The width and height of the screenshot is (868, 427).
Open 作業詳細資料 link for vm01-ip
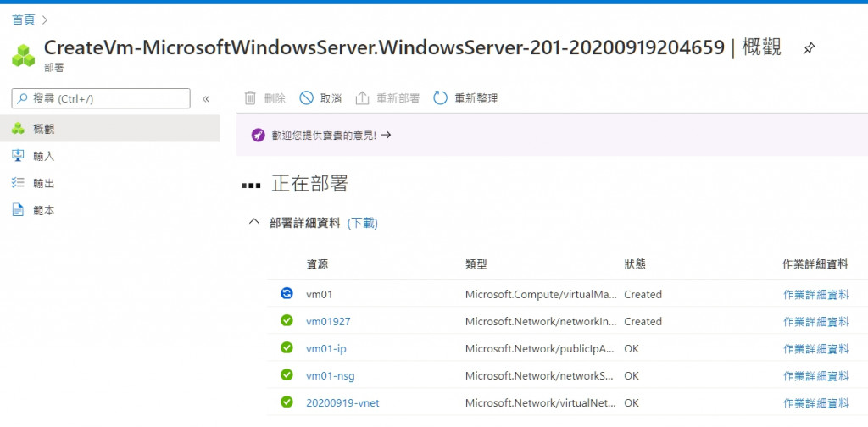pyautogui.click(x=816, y=348)
